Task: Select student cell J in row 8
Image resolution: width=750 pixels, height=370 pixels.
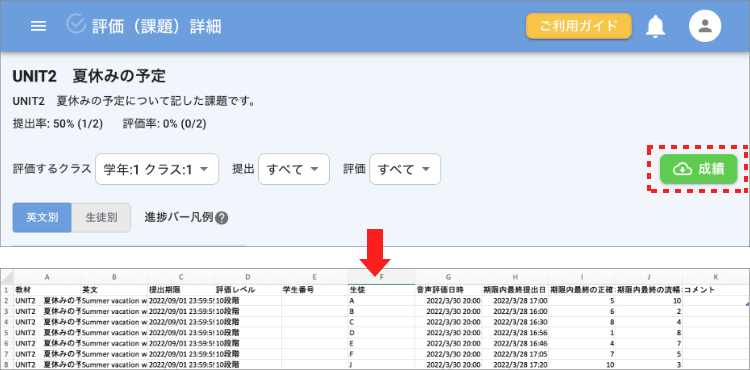Action: pyautogui.click(x=381, y=364)
